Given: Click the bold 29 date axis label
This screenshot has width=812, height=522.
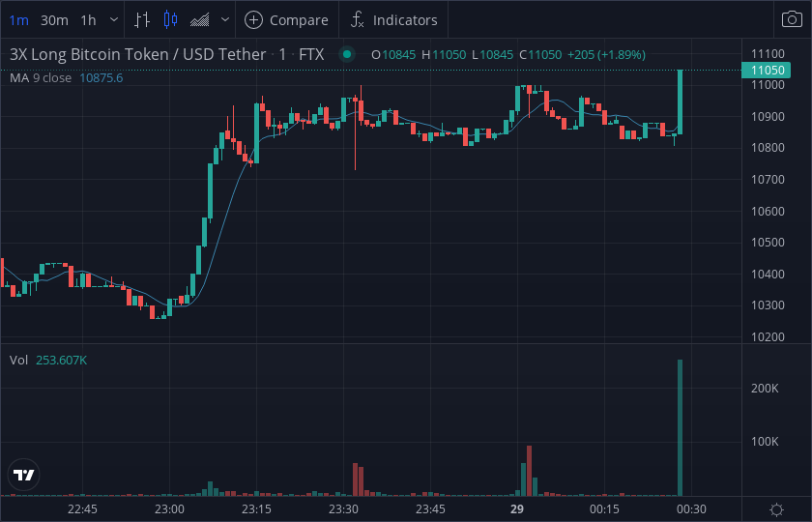Looking at the screenshot, I should (517, 509).
